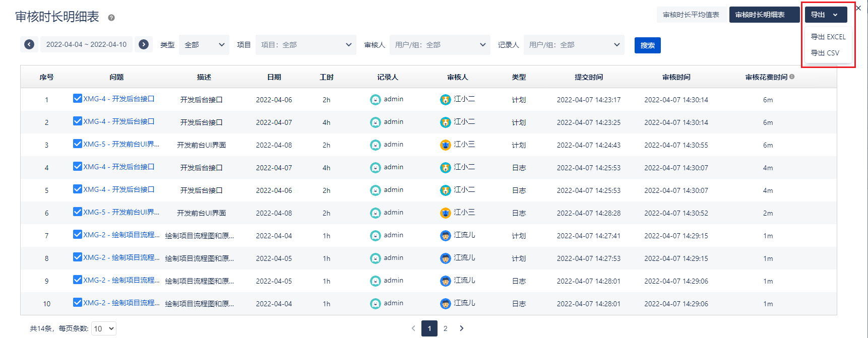The width and height of the screenshot is (868, 338).
Task: Go to the previous date range
Action: click(x=29, y=44)
